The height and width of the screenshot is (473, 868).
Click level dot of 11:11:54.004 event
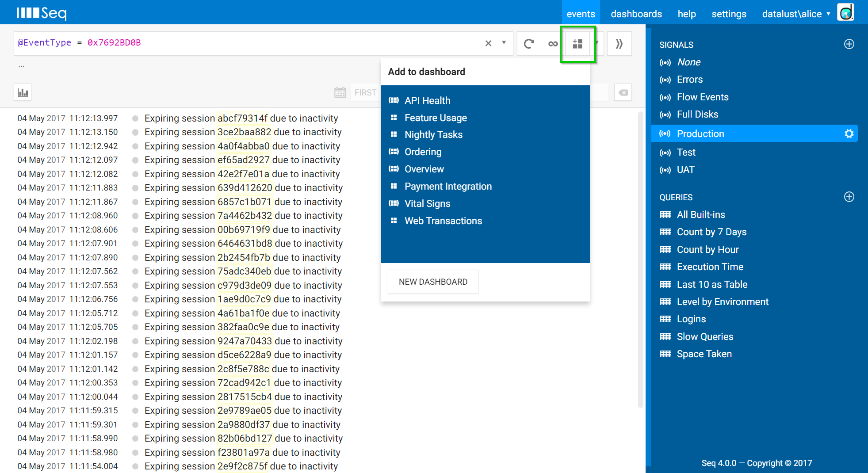coord(135,466)
